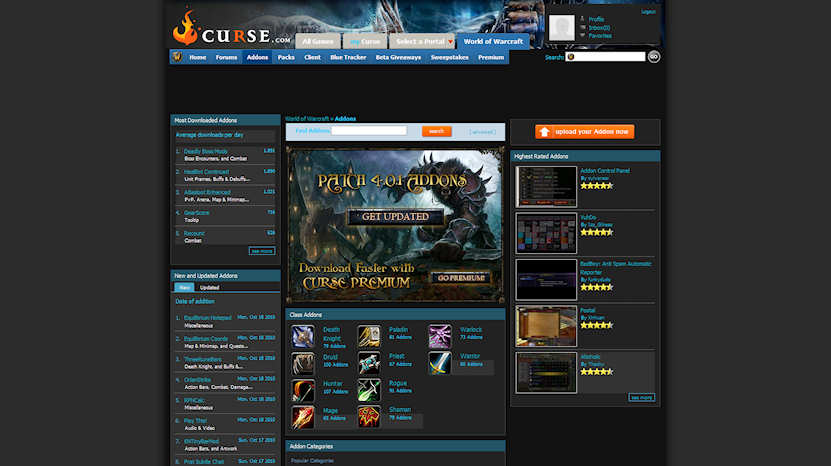Open Blue Tracker in the navigation bar

348,57
